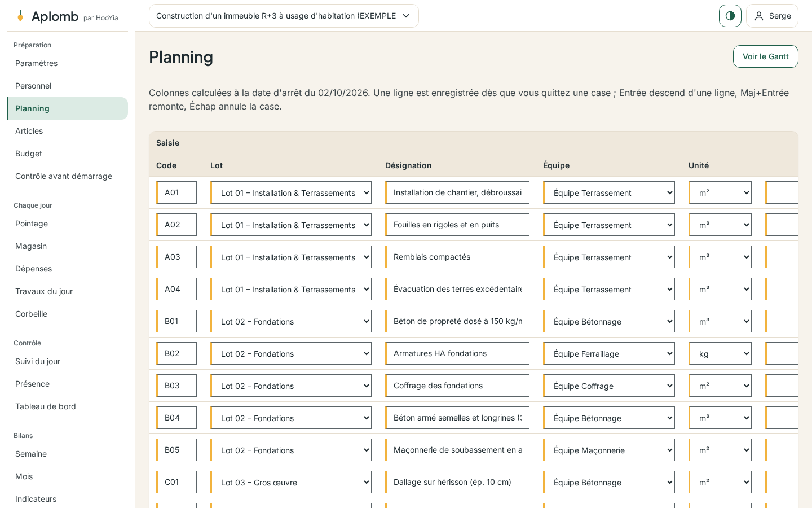Open Équipe Coffrage dropdown in row B03

point(609,386)
